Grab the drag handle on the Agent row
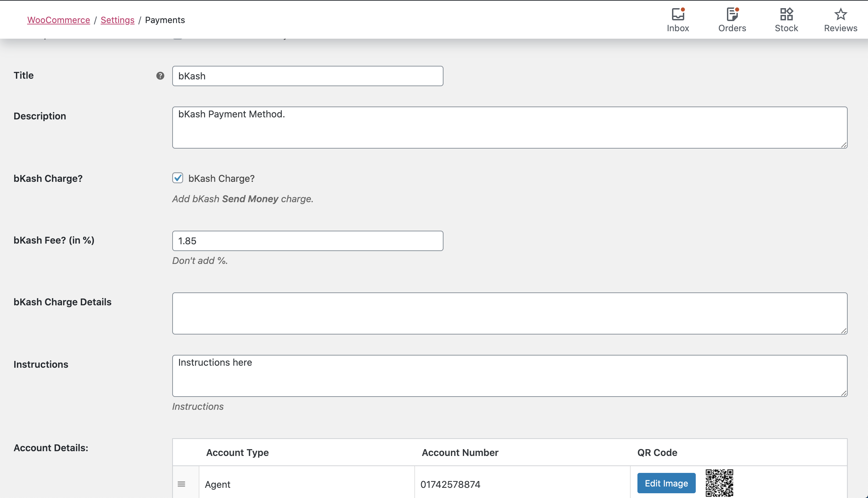Image resolution: width=868 pixels, height=498 pixels. tap(181, 484)
